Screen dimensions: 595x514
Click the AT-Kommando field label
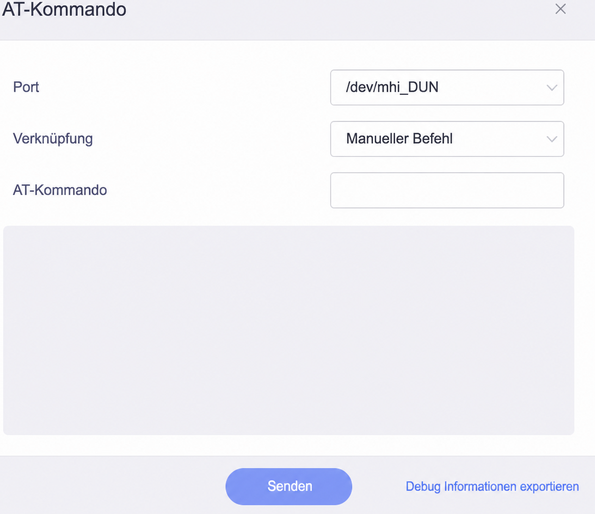[x=60, y=190]
